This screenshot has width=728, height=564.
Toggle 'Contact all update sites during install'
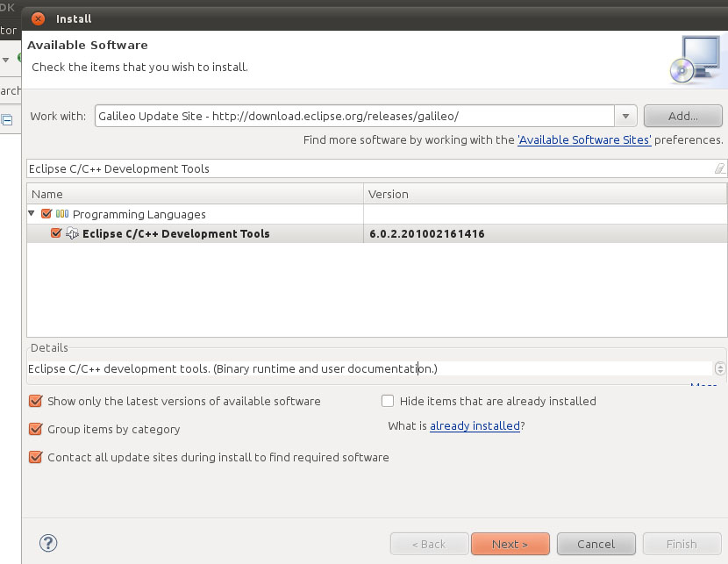point(36,457)
